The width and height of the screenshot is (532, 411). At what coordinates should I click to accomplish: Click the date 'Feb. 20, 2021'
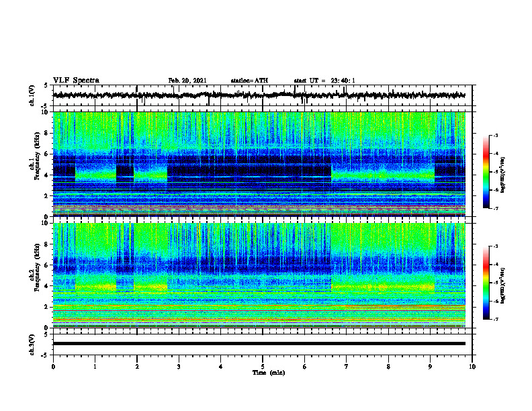(187, 81)
